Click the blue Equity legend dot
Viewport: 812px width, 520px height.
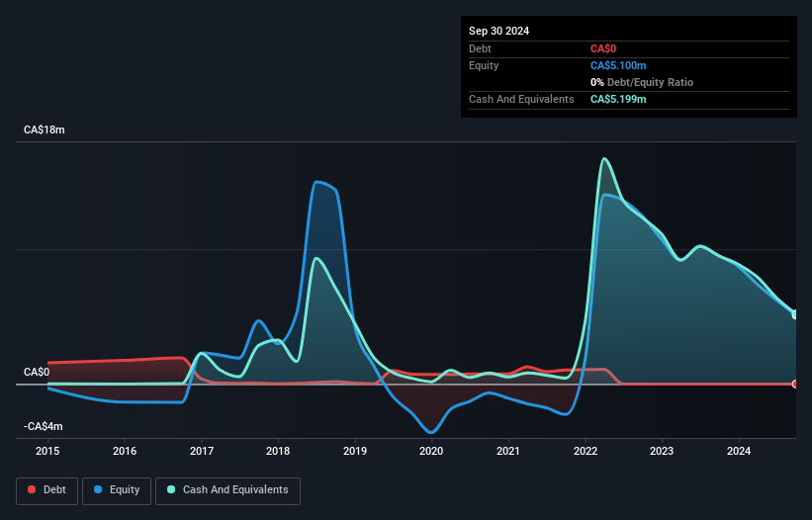(98, 489)
